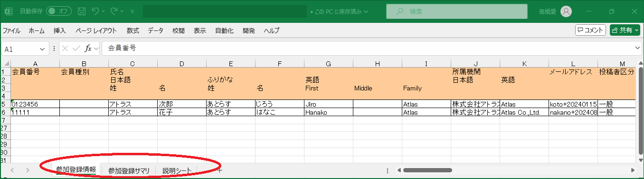The height and width of the screenshot is (179, 644).
Task: Open the ホーム ribbon tab
Action: 37,30
